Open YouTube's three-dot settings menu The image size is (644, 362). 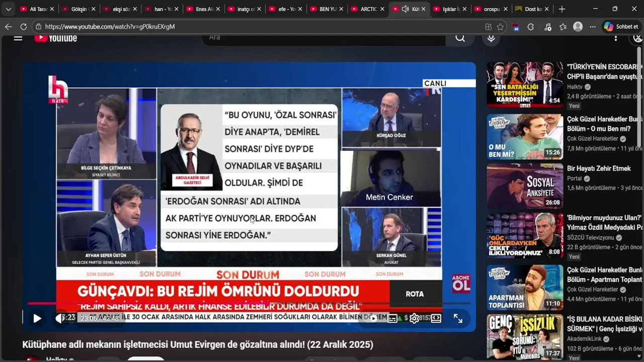click(615, 38)
